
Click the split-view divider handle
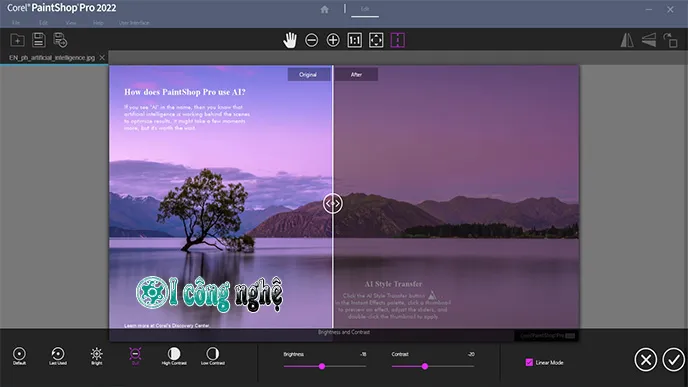(x=333, y=203)
